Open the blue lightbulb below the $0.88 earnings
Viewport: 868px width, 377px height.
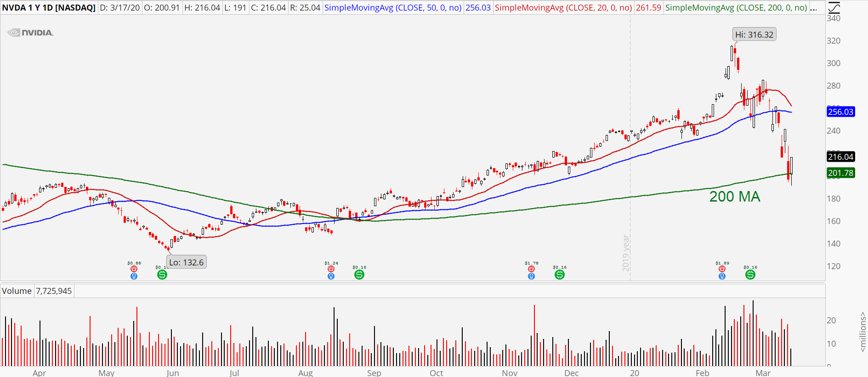(134, 276)
